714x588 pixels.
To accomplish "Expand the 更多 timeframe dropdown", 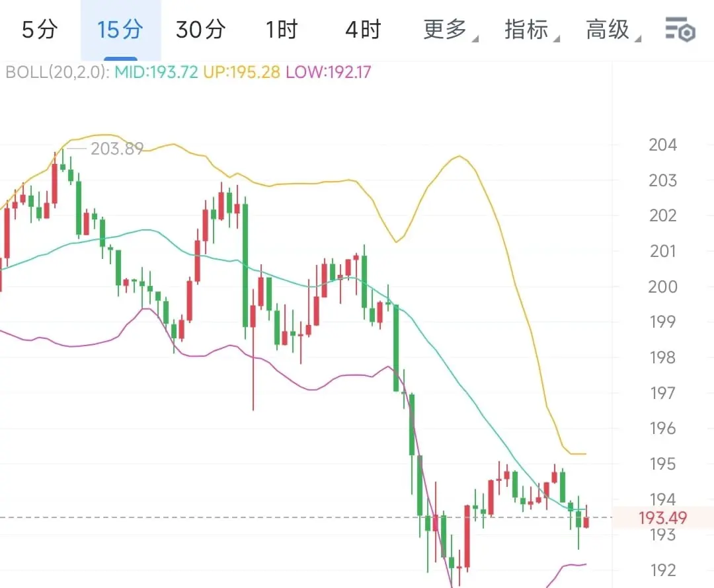I will [446, 30].
